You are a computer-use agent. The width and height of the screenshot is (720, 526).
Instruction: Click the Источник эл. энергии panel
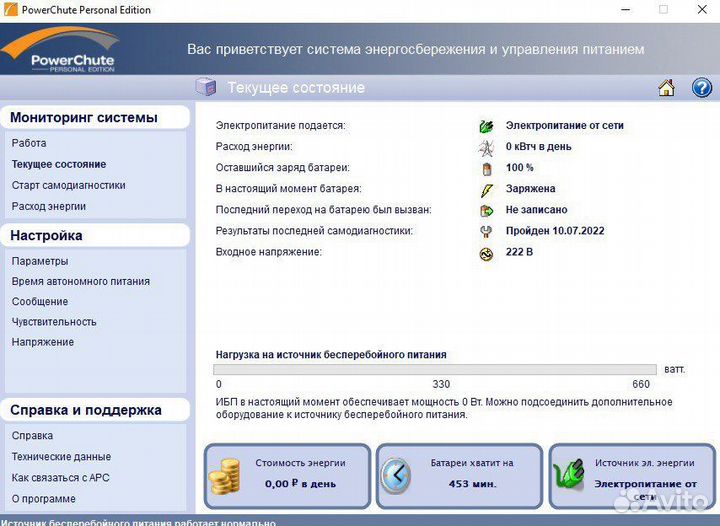coord(632,476)
